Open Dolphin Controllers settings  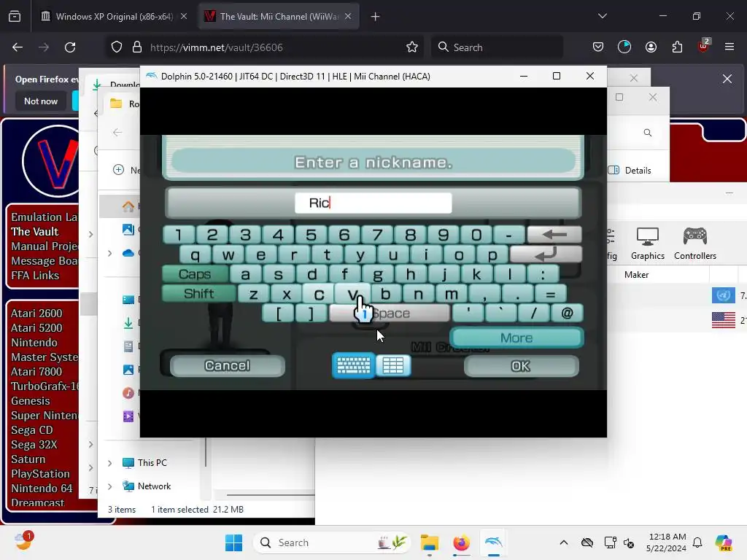695,244
